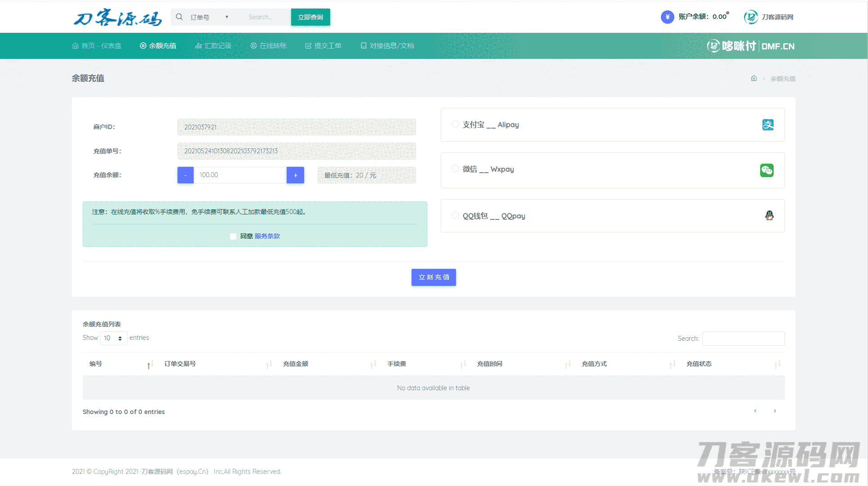
Task: Open the 服务条款 link
Action: (267, 236)
